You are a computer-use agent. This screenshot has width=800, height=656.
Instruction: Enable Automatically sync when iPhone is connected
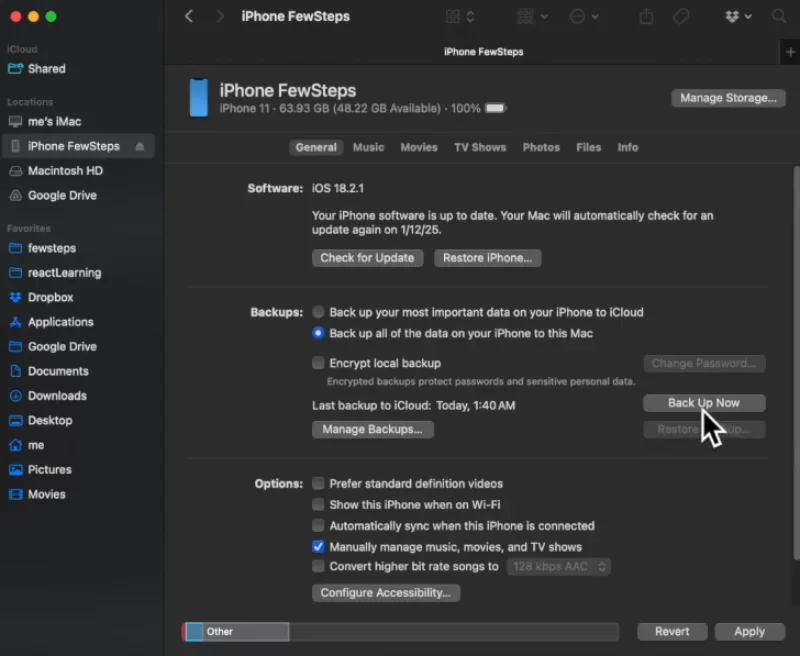(318, 525)
